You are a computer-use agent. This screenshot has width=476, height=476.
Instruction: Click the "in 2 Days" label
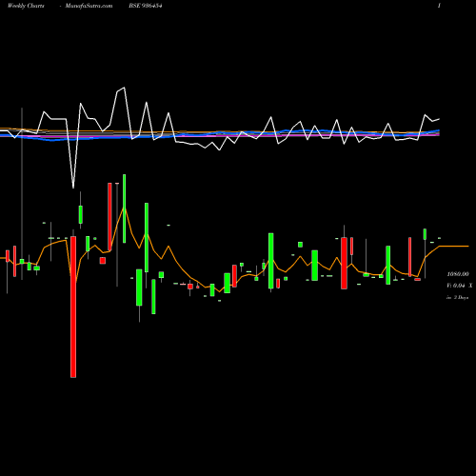click(x=457, y=298)
